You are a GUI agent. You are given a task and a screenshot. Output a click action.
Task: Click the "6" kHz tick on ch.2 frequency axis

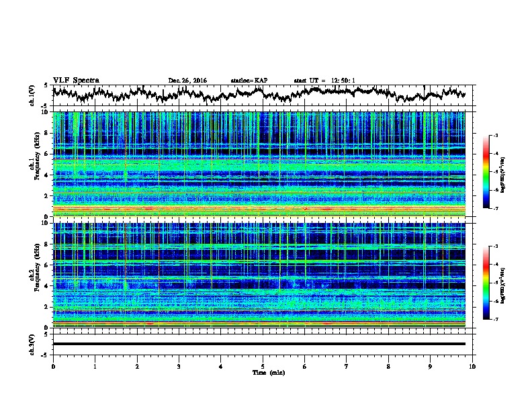click(x=47, y=265)
